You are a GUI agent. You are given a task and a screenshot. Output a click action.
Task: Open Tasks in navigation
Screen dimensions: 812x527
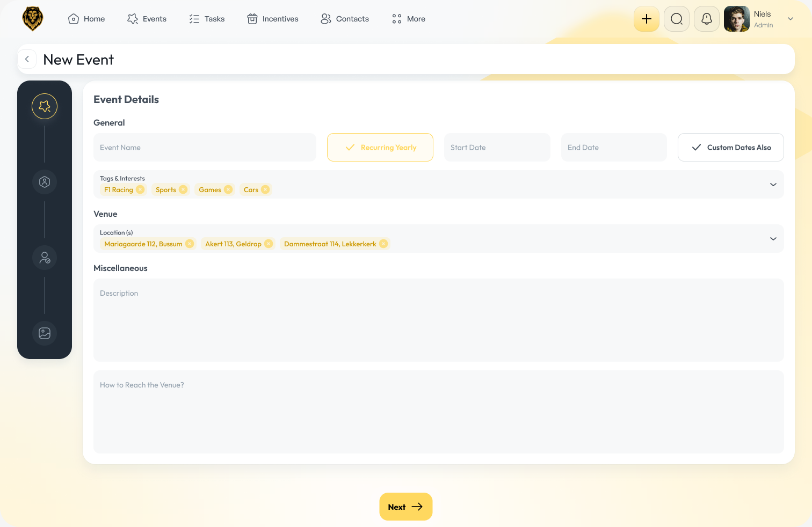click(207, 19)
